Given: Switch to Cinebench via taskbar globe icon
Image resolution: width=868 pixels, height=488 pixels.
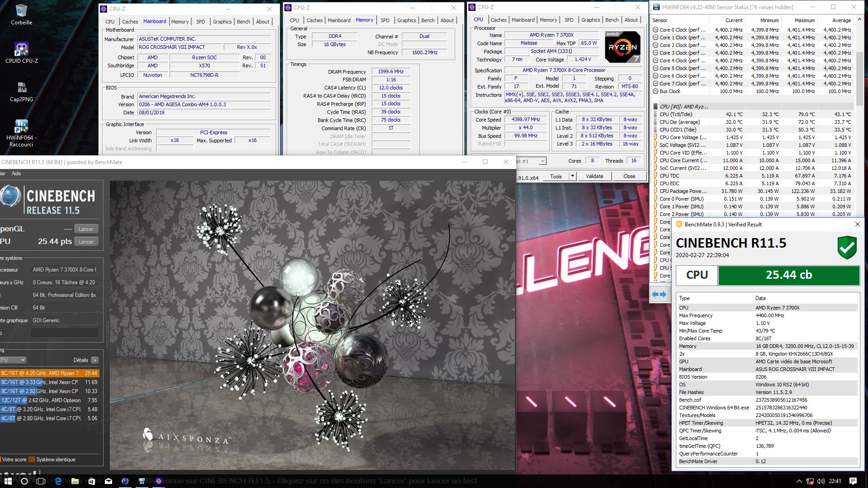Looking at the screenshot, I should pyautogui.click(x=125, y=481).
